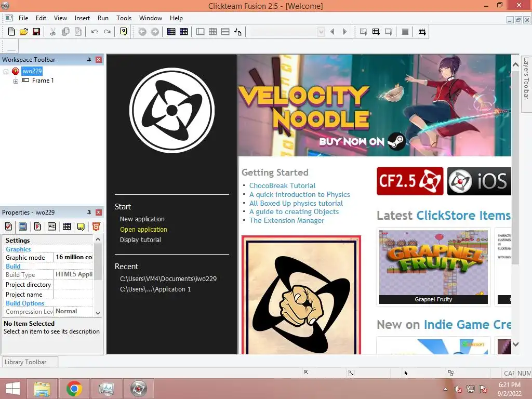Click the Copy toolbar icon
Image resolution: width=532 pixels, height=399 pixels.
tap(65, 32)
